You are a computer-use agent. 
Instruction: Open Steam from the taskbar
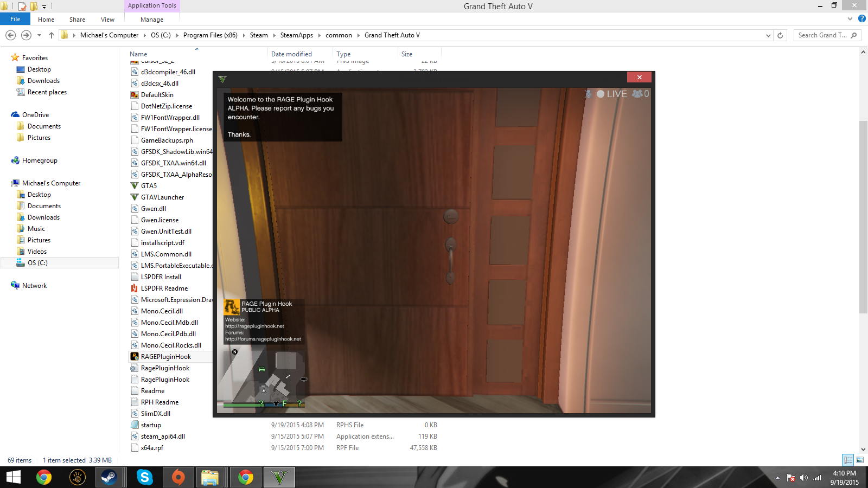(x=109, y=477)
